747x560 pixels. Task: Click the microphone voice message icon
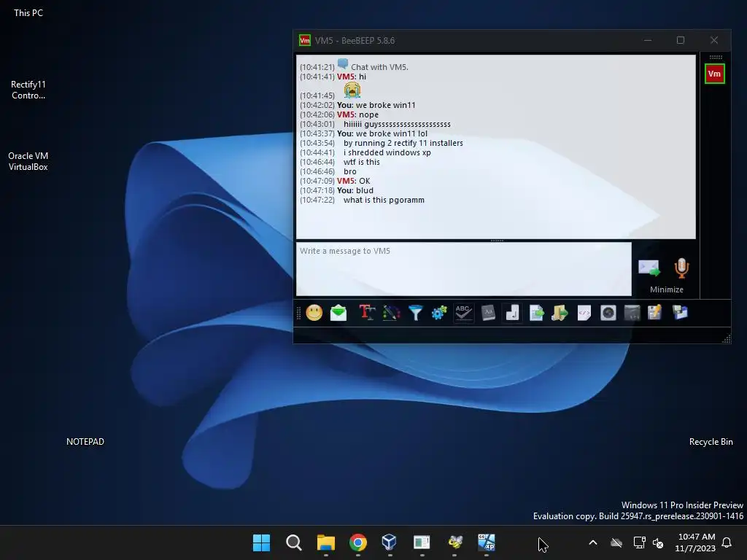[x=682, y=268]
